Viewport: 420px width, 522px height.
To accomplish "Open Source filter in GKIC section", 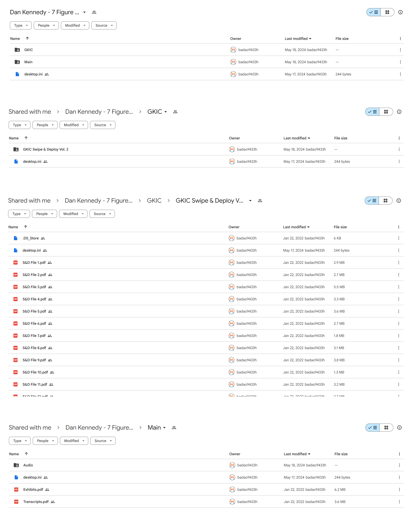I will coord(103,125).
